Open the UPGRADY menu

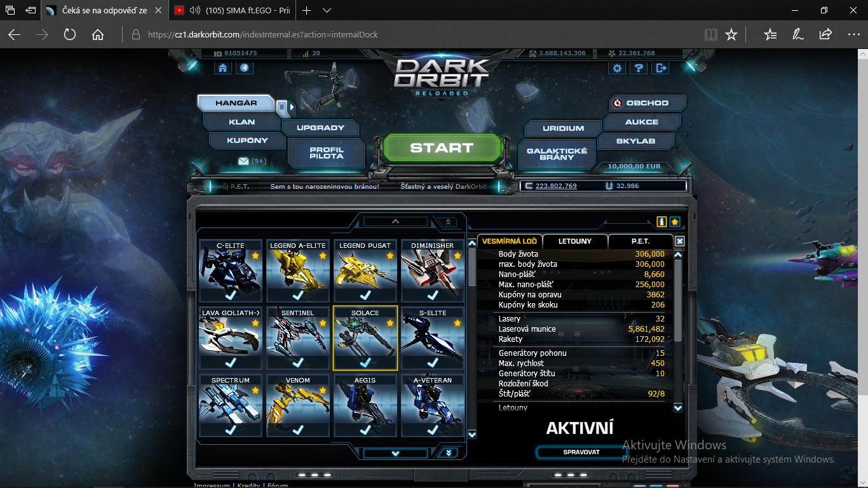tap(320, 128)
